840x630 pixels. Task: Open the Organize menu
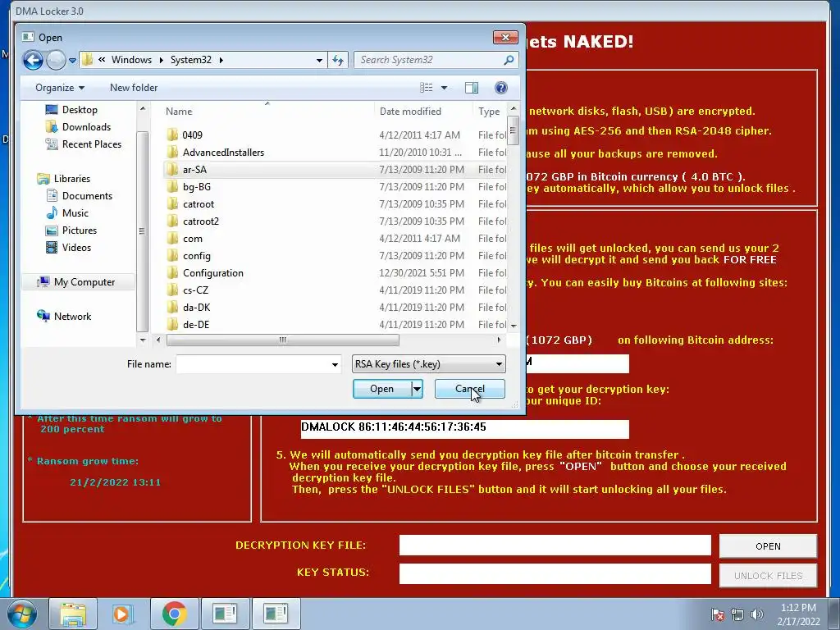(x=59, y=87)
